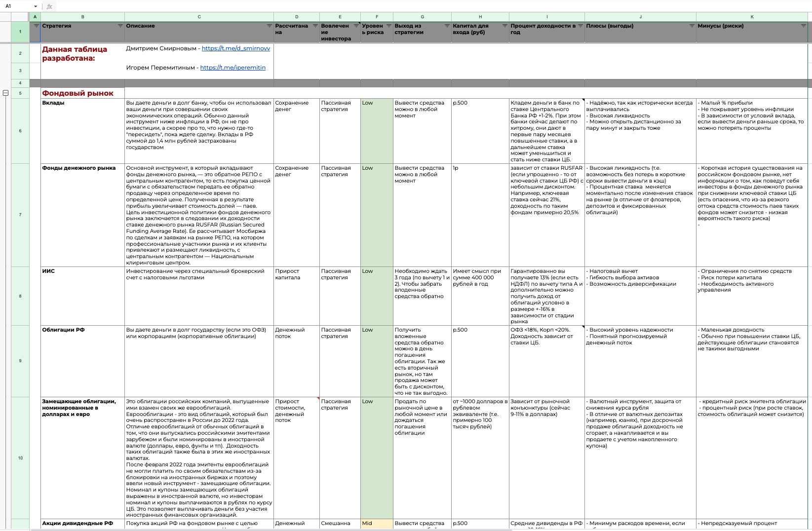
Task: Open the filter on the Процент доходности column
Action: (x=580, y=26)
